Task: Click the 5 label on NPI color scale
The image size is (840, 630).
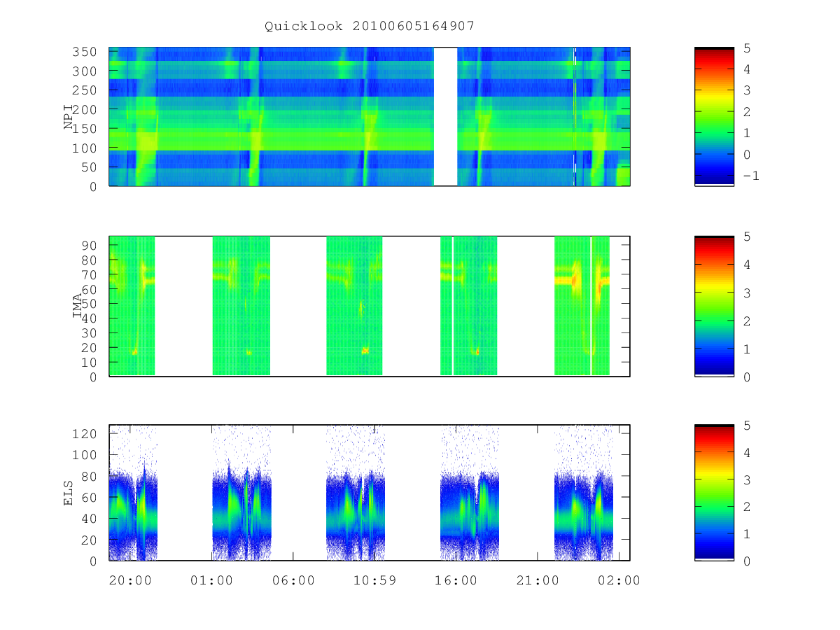Action: pyautogui.click(x=745, y=48)
